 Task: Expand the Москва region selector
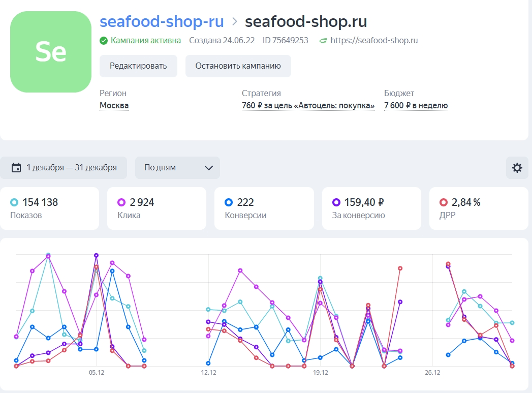(114, 106)
